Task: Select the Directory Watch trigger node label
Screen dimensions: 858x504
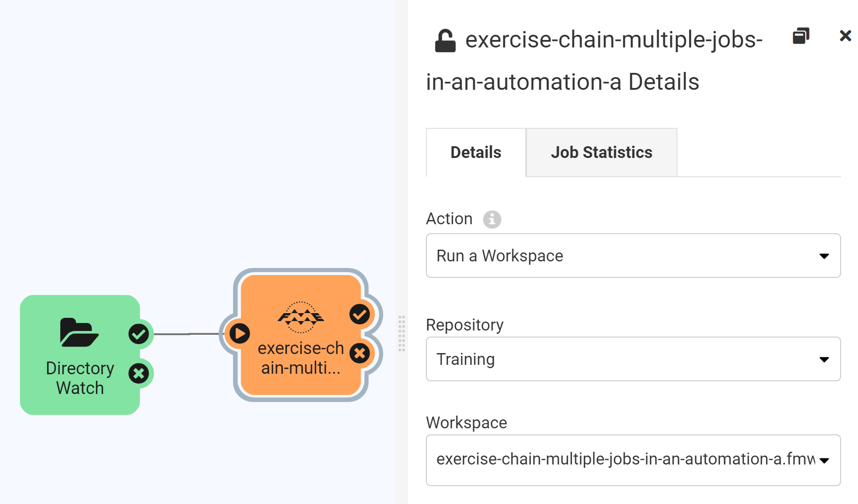Action: click(80, 378)
